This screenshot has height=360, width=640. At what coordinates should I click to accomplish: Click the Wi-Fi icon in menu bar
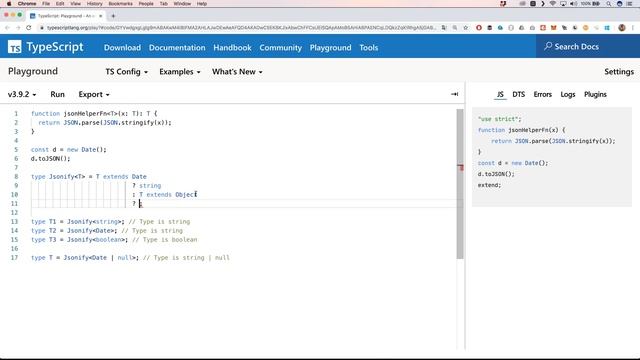pos(553,4)
